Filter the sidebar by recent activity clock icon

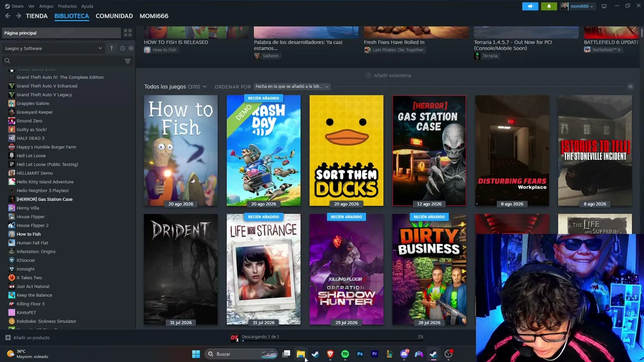coord(122,48)
